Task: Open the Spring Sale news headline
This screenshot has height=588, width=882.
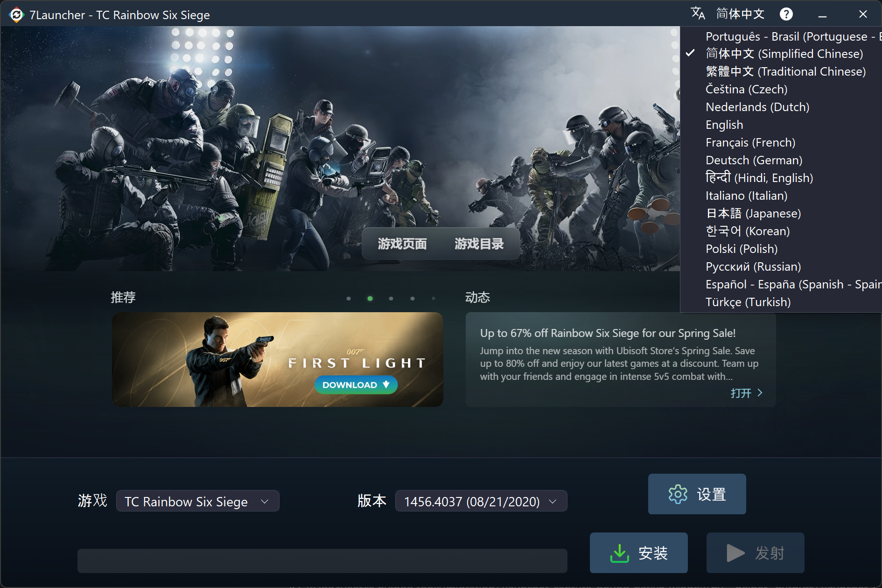Action: point(608,333)
